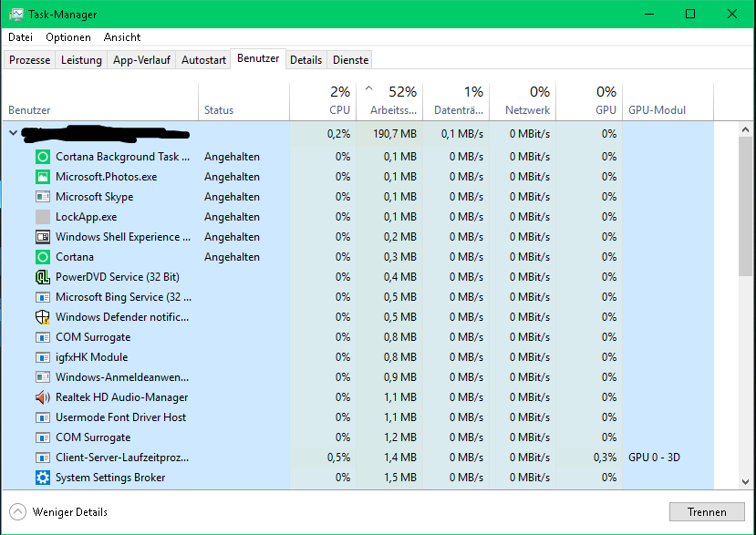Image resolution: width=756 pixels, height=535 pixels.
Task: Click the Realtek HD Audio-Manager speaker icon
Action: click(43, 397)
